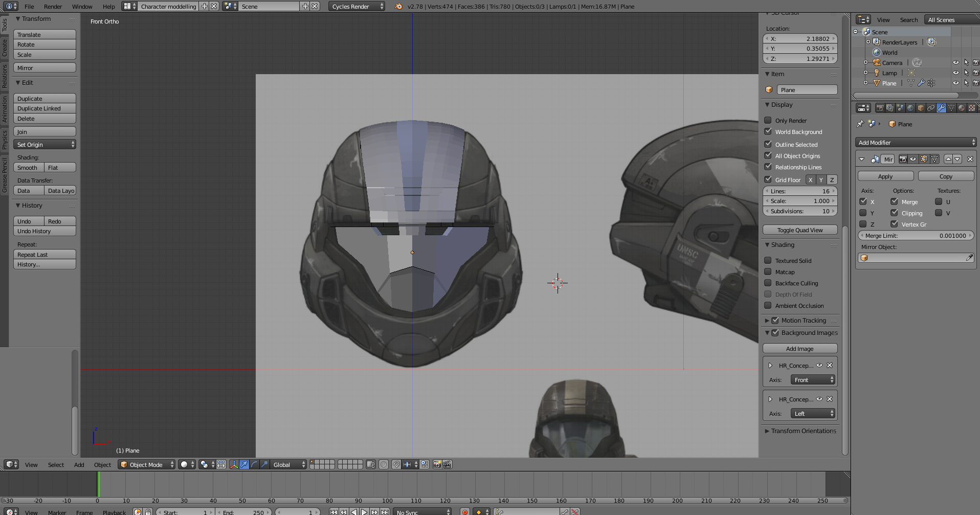This screenshot has width=980, height=515.
Task: Click the Blender logo in info header
Action: [398, 6]
